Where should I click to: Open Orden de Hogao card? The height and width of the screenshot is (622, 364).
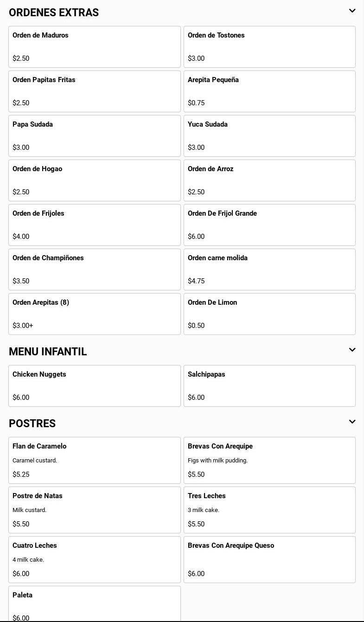pos(94,180)
